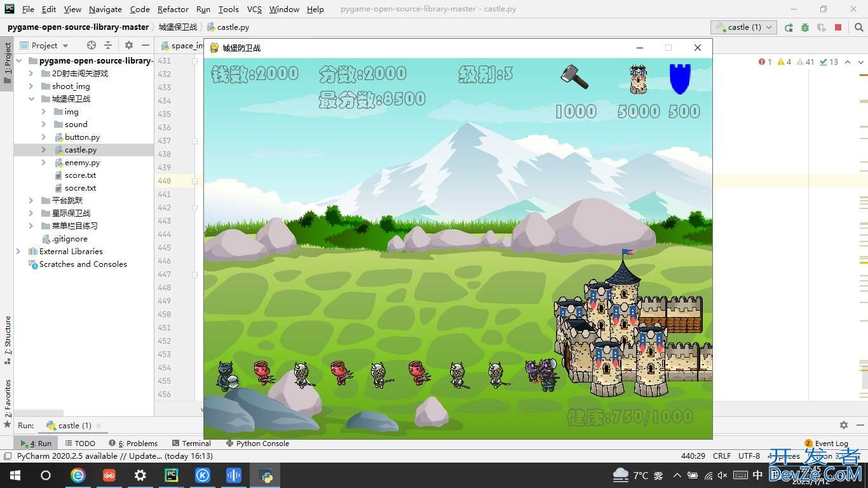
Task: Expand the sound folder arrow
Action: click(43, 125)
